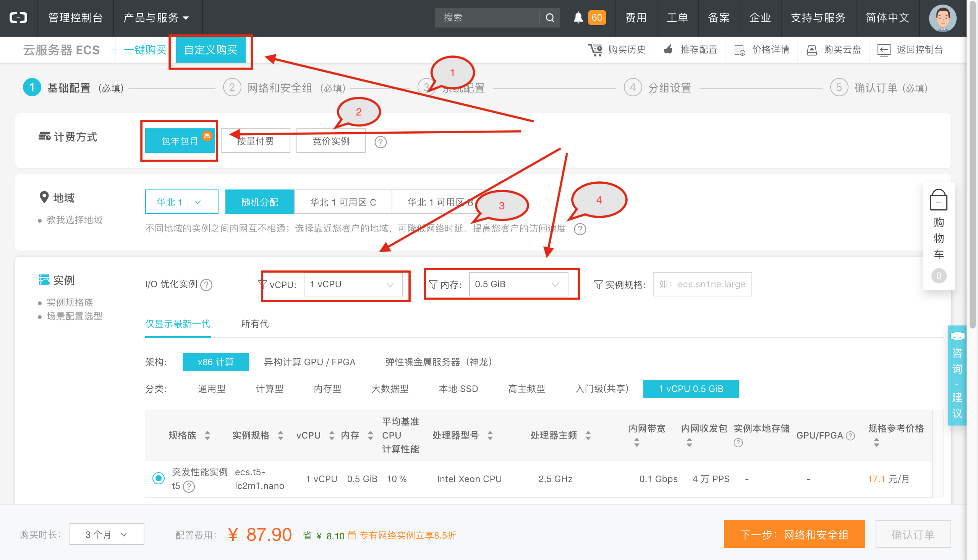The image size is (978, 560).
Task: Select 包年包月 billing method
Action: click(180, 141)
